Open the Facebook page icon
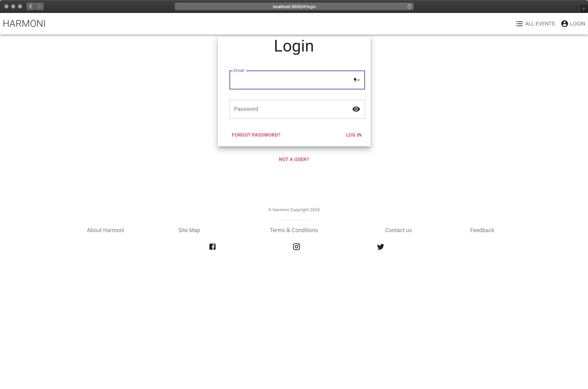 tap(212, 247)
